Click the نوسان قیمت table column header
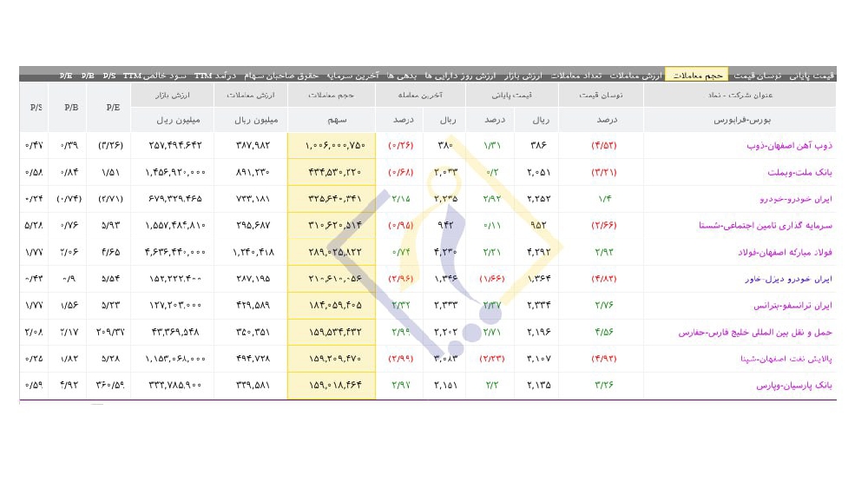 [602, 96]
